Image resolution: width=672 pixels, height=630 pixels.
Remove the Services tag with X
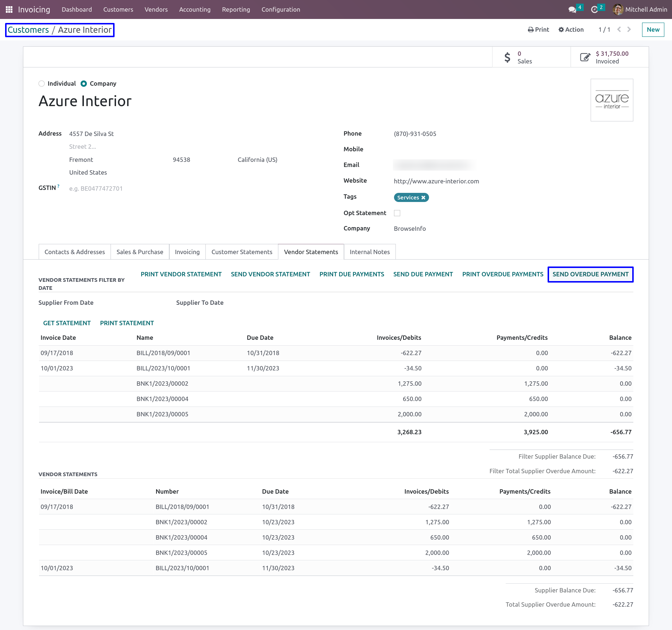[x=423, y=198]
